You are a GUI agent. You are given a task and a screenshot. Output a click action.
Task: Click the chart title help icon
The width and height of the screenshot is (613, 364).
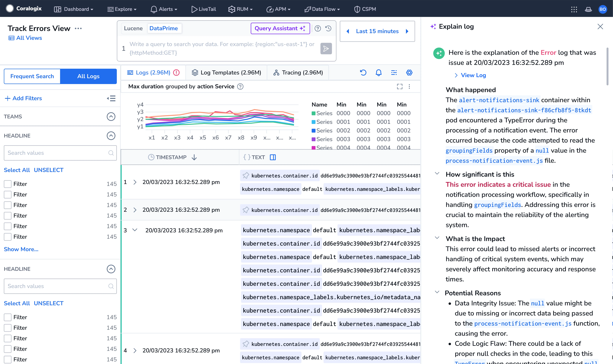[240, 87]
